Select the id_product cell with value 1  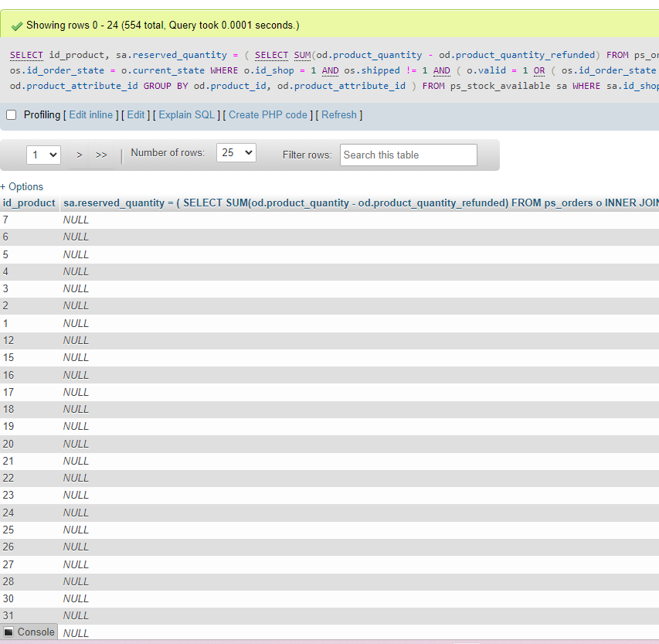[x=29, y=323]
